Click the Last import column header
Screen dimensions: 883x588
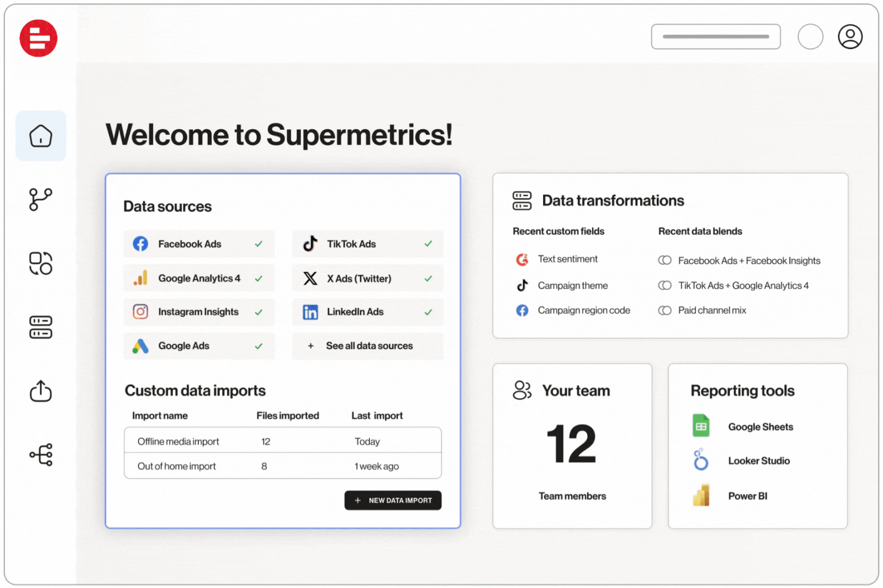377,415
